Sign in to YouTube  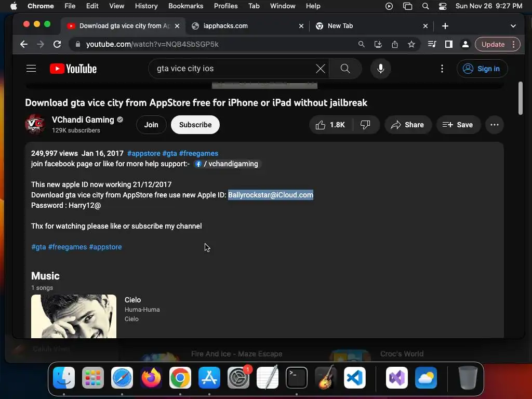(x=482, y=69)
